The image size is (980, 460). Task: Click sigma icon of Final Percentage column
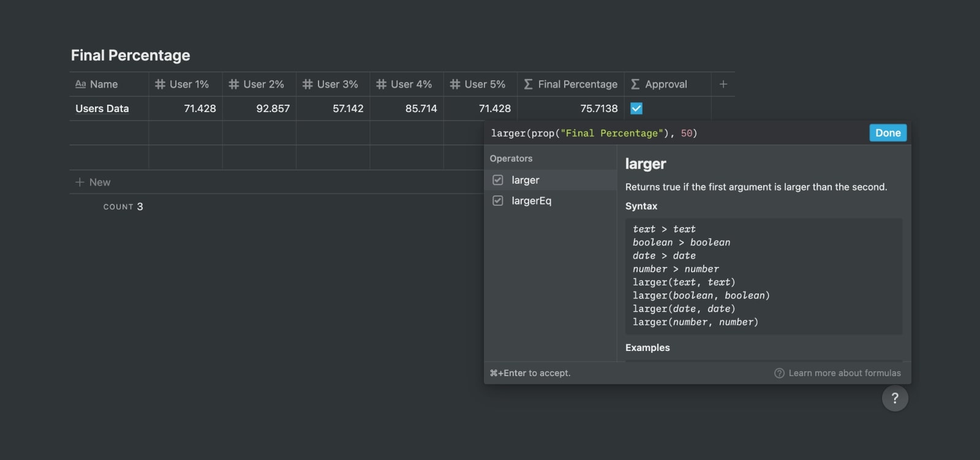tap(528, 84)
